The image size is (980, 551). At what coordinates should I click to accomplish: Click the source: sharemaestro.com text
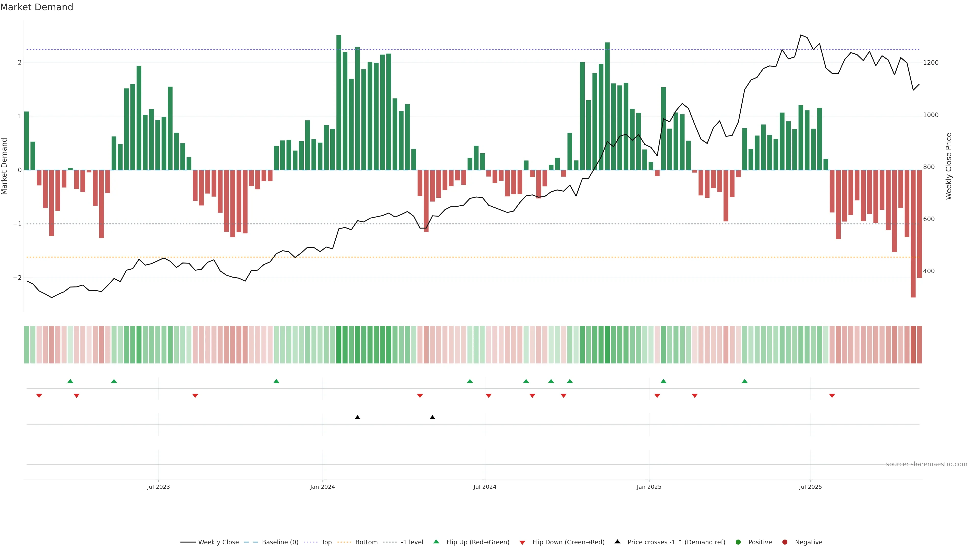coord(926,464)
